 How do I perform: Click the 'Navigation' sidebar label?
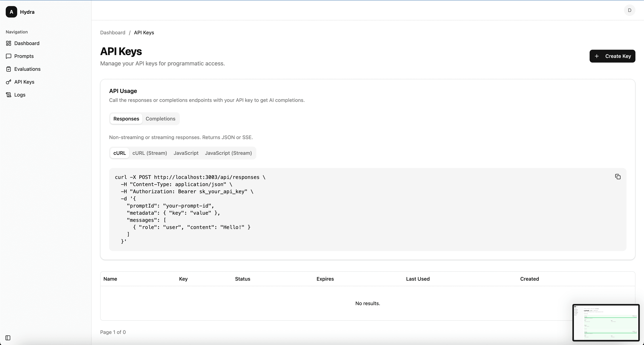[x=17, y=32]
